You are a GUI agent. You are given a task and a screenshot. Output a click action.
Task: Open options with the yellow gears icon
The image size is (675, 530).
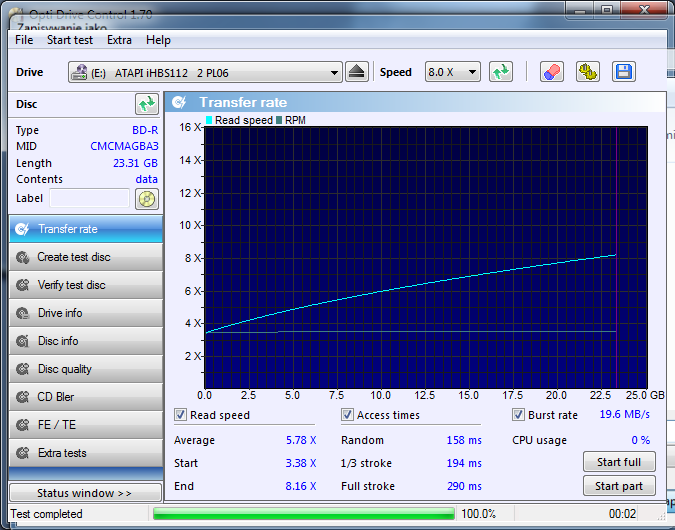click(x=588, y=72)
